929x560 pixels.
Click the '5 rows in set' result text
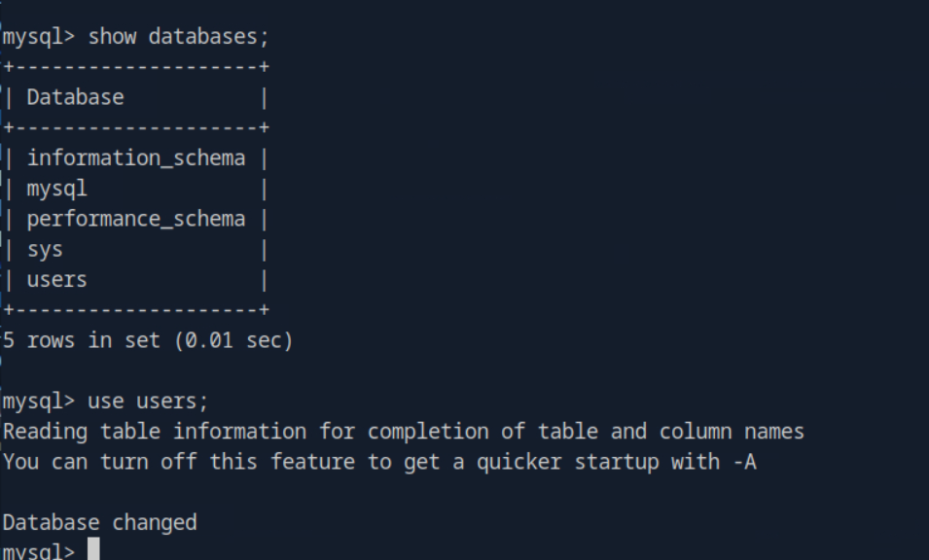tap(81, 340)
